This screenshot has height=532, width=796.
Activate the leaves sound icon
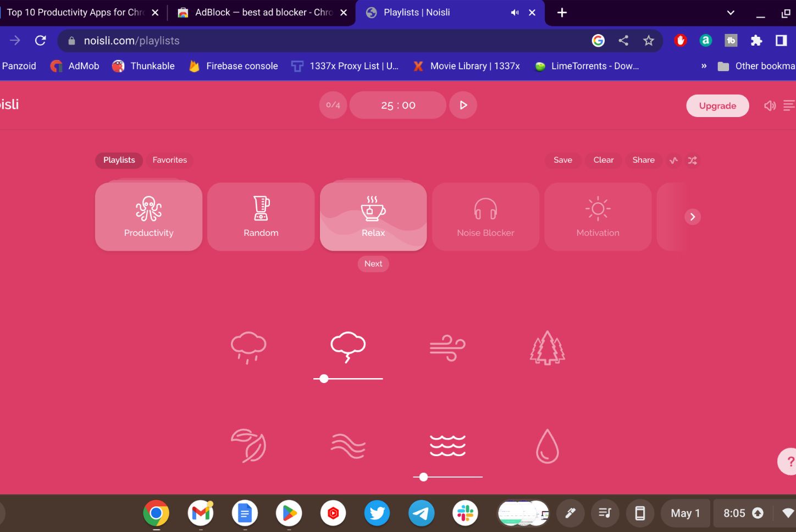(248, 446)
